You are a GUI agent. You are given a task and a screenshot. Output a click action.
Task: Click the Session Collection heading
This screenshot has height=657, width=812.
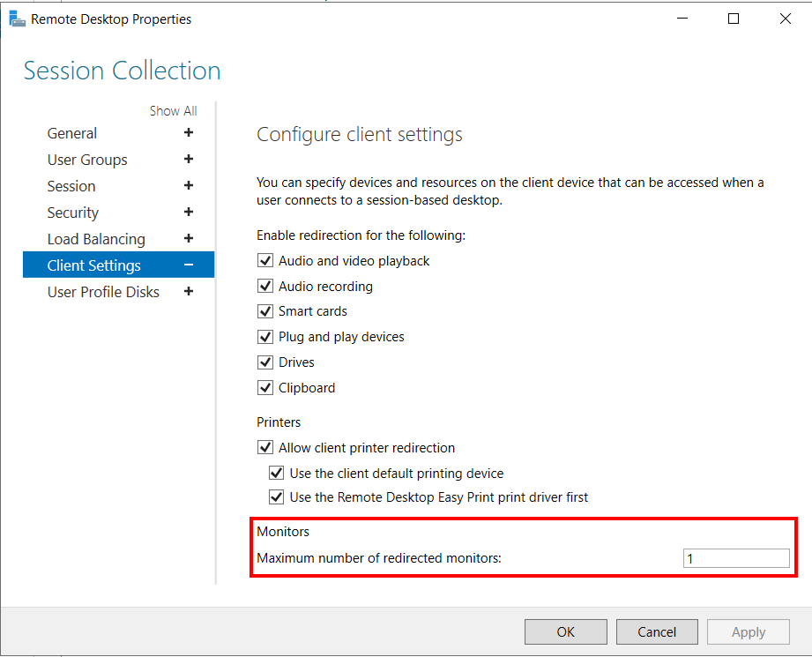[x=123, y=71]
